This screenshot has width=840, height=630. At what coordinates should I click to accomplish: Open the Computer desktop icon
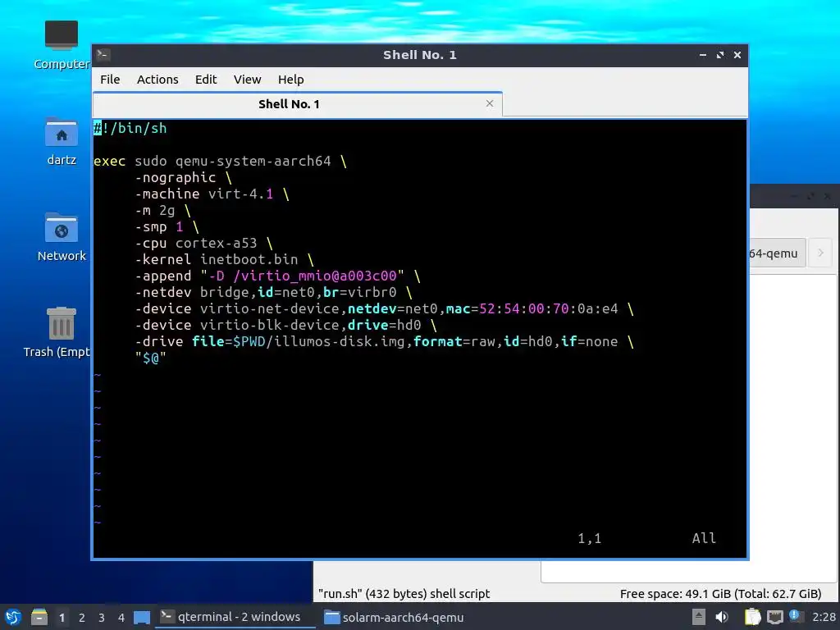coord(62,45)
